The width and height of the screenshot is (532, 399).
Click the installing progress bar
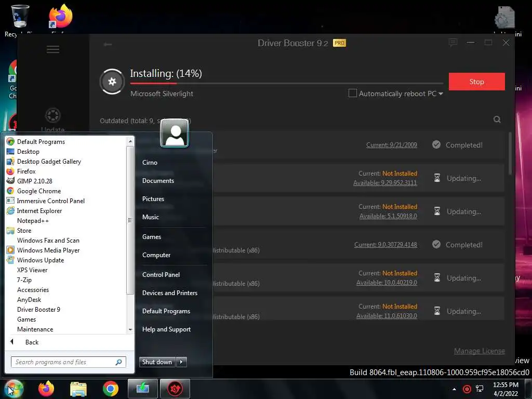[x=287, y=83]
